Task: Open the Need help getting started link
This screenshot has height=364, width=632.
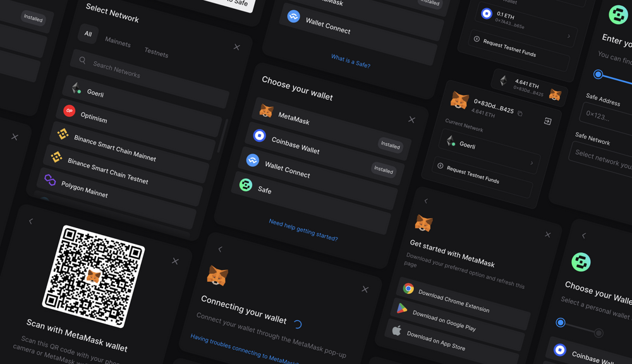Action: [x=303, y=230]
